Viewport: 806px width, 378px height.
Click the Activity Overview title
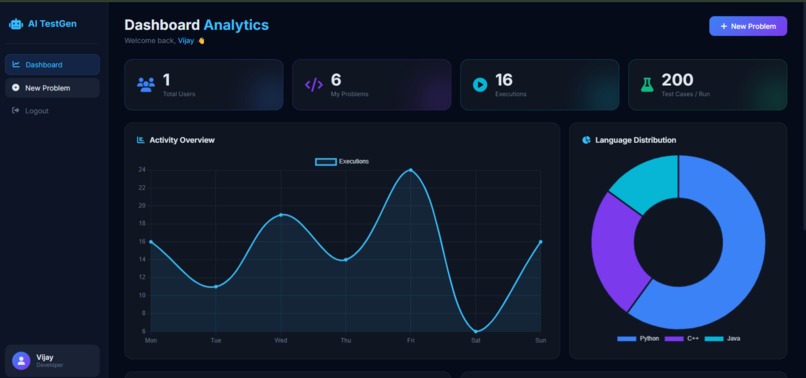tap(182, 140)
